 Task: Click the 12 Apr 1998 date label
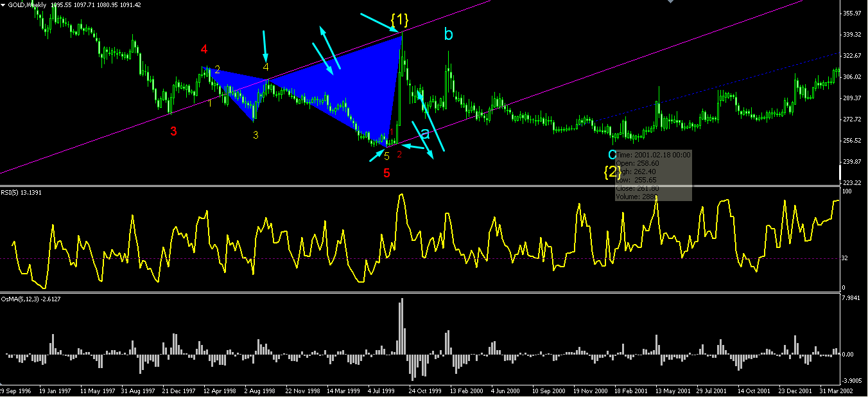(220, 391)
